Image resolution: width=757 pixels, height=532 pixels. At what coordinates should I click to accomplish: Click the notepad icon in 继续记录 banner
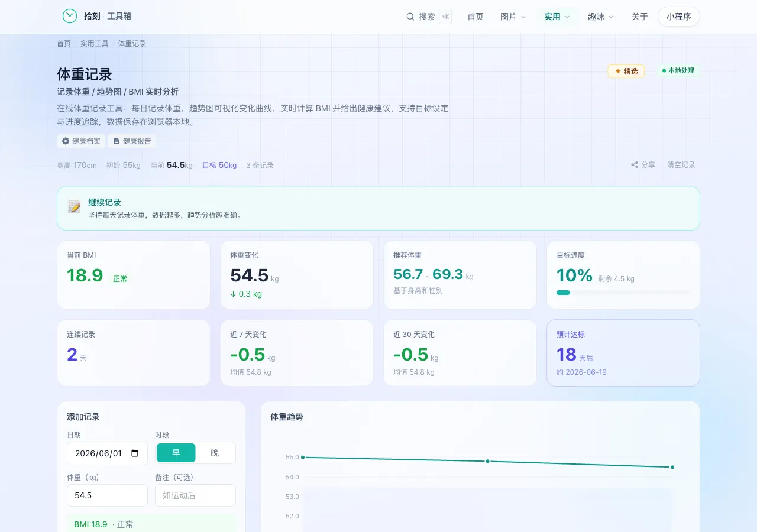[x=74, y=206]
